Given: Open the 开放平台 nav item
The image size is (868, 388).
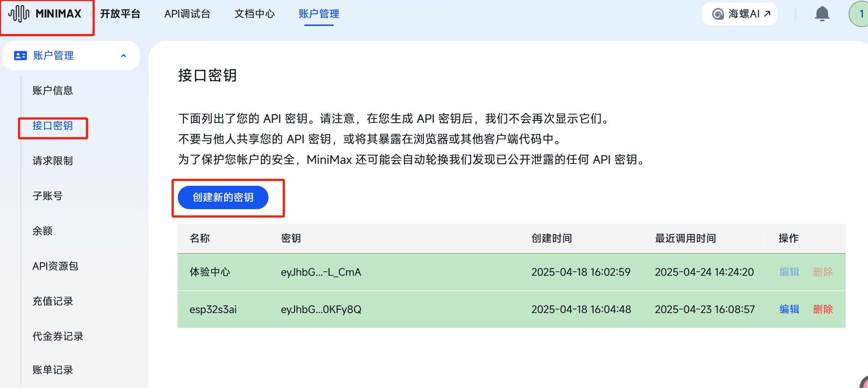Looking at the screenshot, I should (120, 14).
